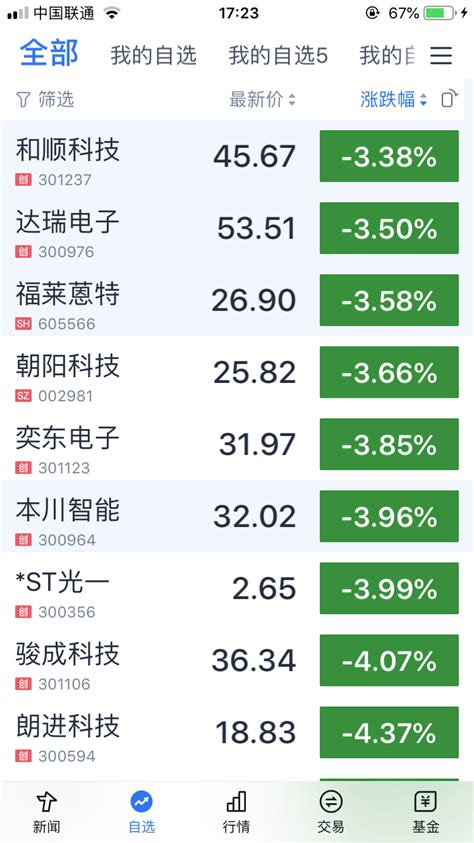Toggle the -3.38% change badge for 和顺科技

click(x=389, y=156)
